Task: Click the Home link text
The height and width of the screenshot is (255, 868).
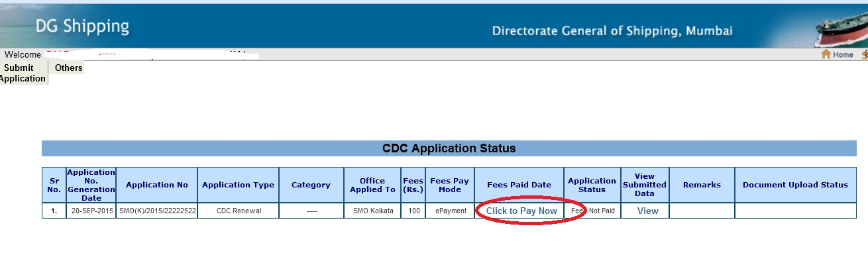Action: tap(843, 55)
